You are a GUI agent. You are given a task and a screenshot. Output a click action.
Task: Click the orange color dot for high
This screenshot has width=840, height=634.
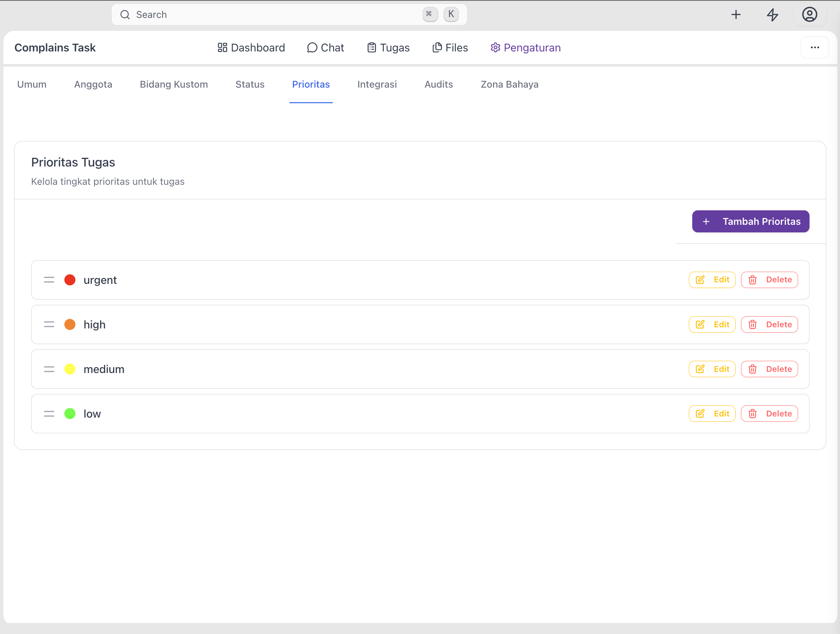coord(70,325)
